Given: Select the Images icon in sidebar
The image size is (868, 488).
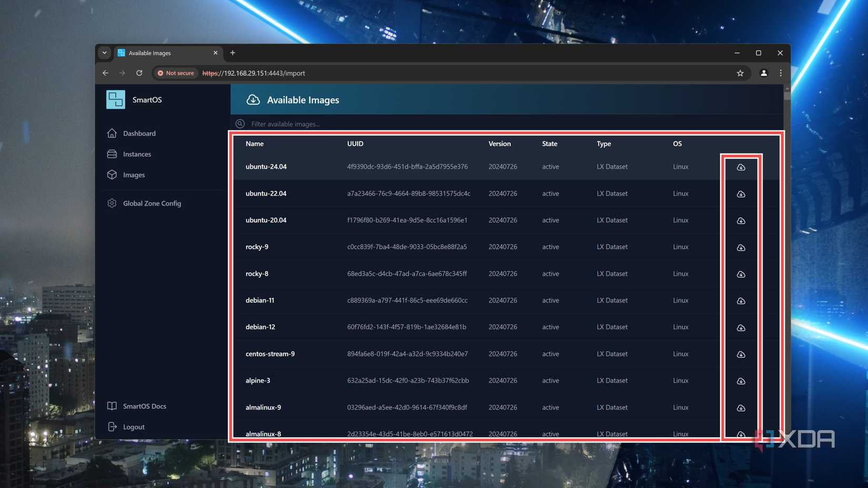Looking at the screenshot, I should [112, 175].
